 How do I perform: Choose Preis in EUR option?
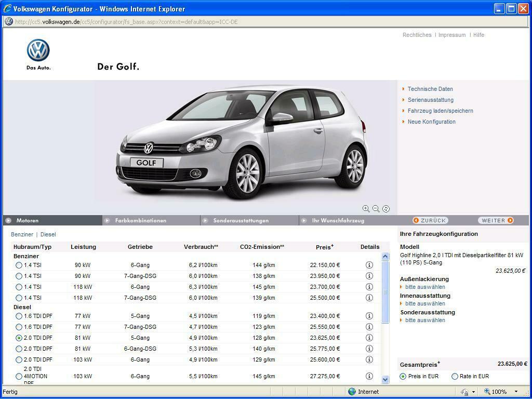[x=403, y=376]
